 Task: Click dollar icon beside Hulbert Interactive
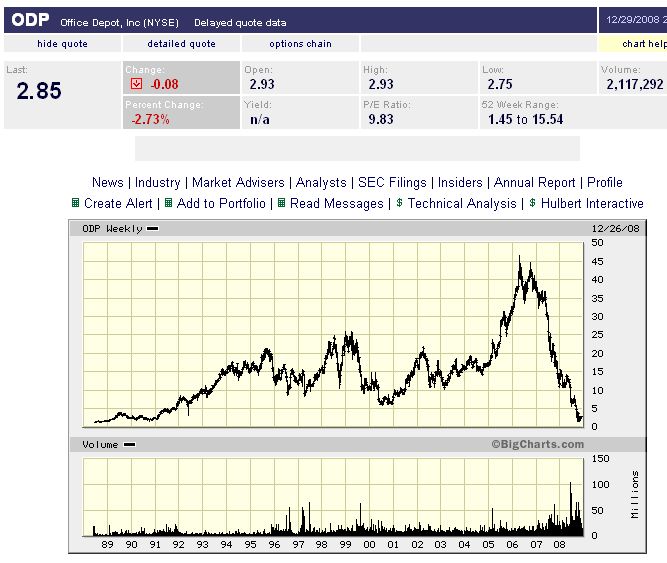532,202
